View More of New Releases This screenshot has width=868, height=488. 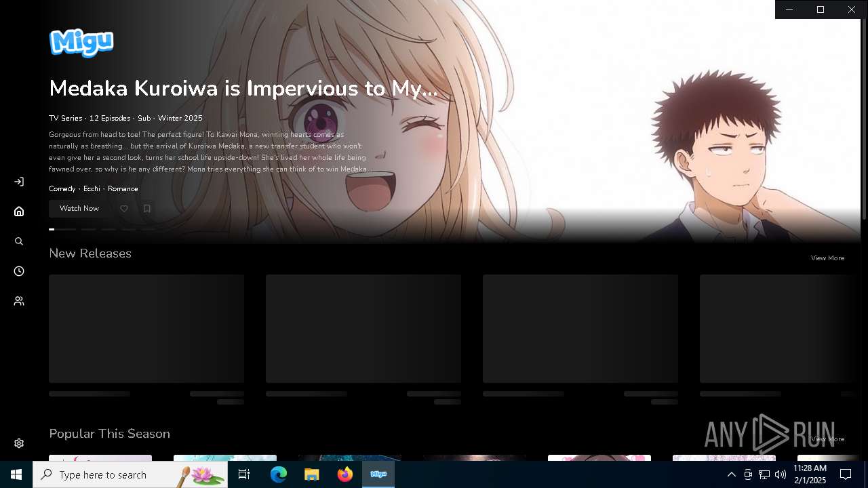click(827, 258)
